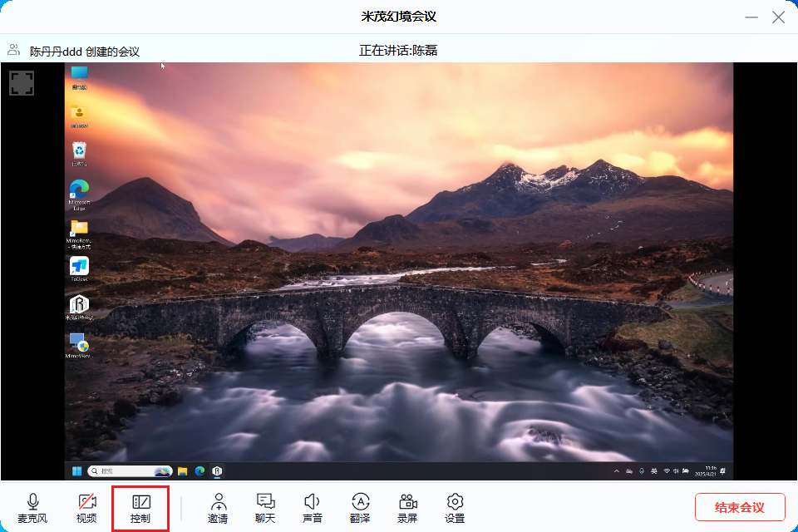Screen dimensions: 798x532
Task: Expand hidden tray icons chevron in taskbar
Action: point(616,471)
